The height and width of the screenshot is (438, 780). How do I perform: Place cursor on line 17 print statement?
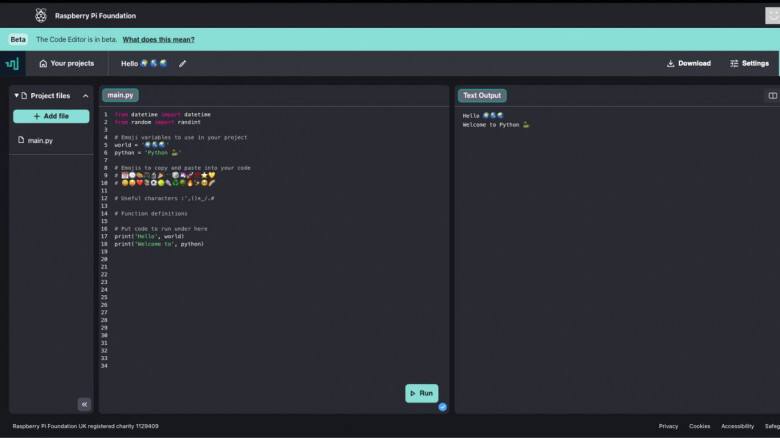(x=149, y=236)
